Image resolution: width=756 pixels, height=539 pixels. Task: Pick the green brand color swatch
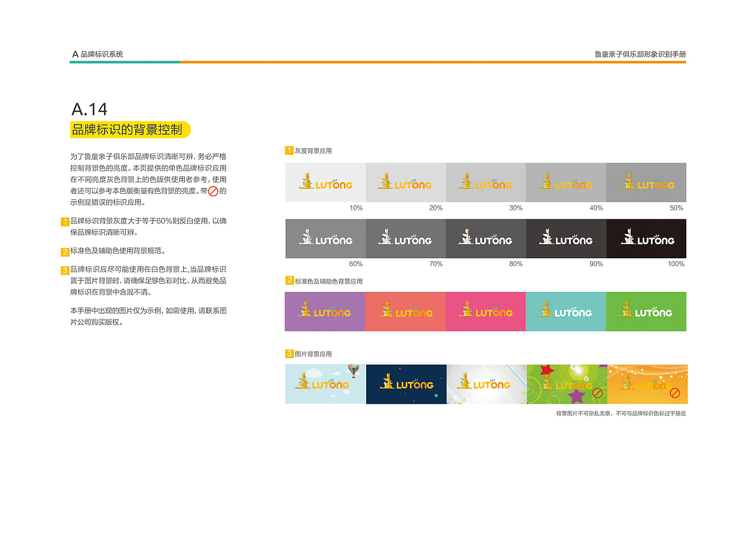click(646, 311)
